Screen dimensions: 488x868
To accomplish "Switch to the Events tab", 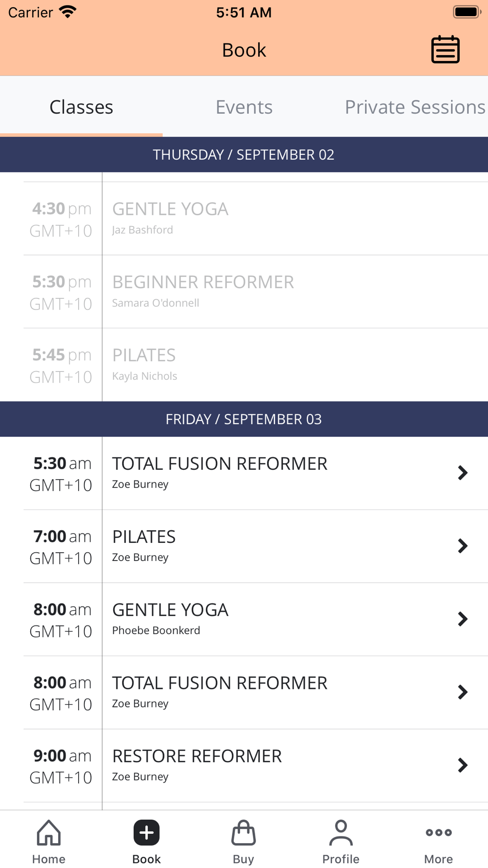I will point(244,107).
